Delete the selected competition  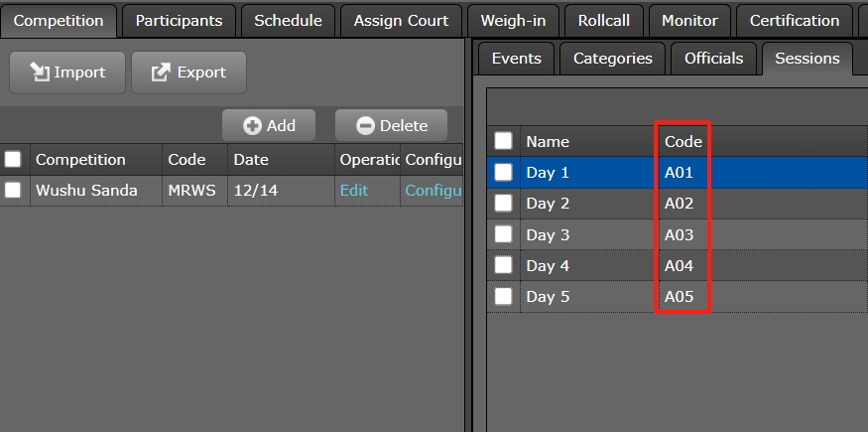392,125
